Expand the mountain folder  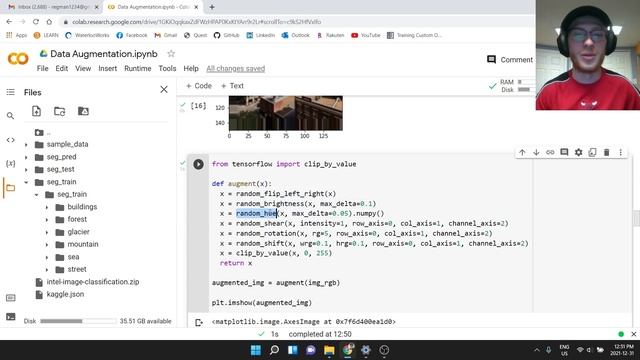(47, 244)
